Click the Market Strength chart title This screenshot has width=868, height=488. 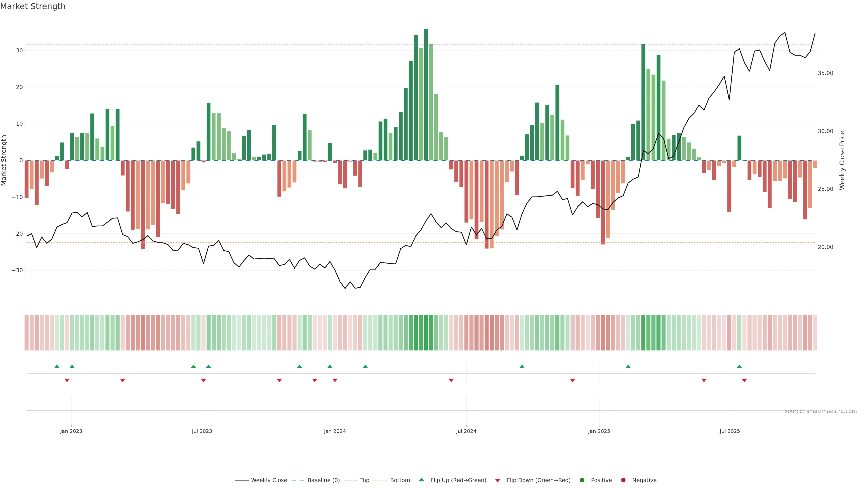pos(33,6)
